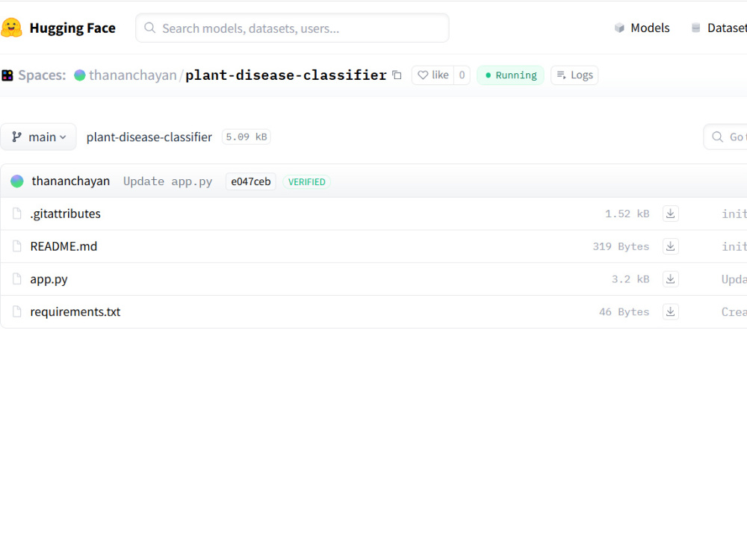The image size is (747, 560).
Task: Click the 319 Bytes size text
Action: [x=621, y=246]
